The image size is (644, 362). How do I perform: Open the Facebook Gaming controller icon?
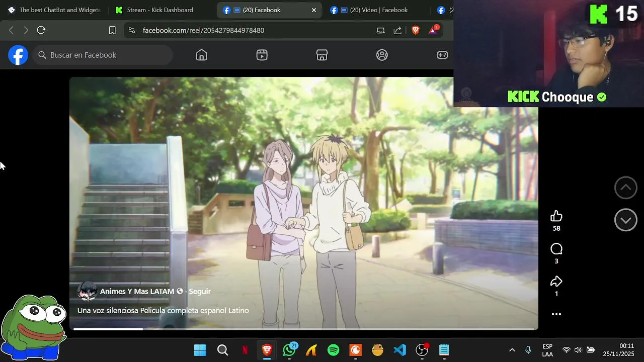click(x=442, y=55)
